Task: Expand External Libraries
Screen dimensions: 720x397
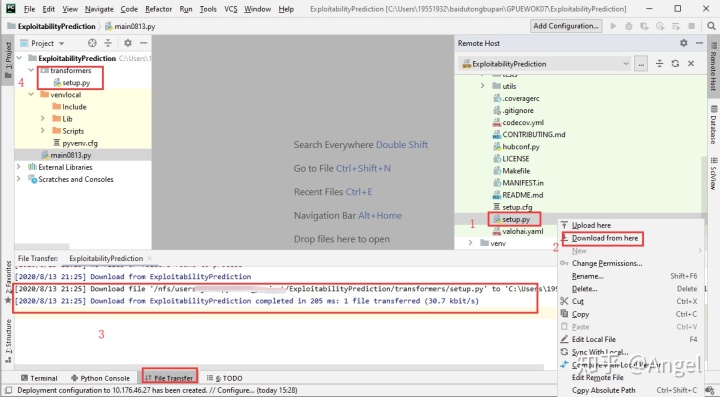Action: [x=19, y=167]
